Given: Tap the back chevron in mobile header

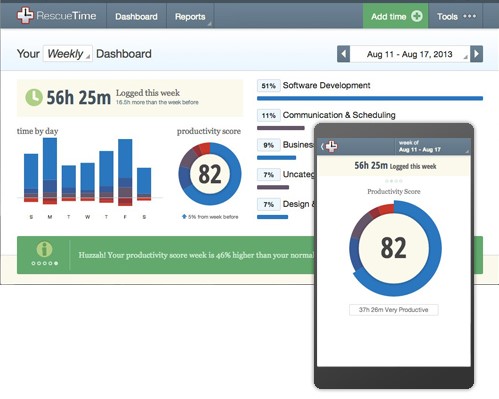Looking at the screenshot, I should coord(322,146).
